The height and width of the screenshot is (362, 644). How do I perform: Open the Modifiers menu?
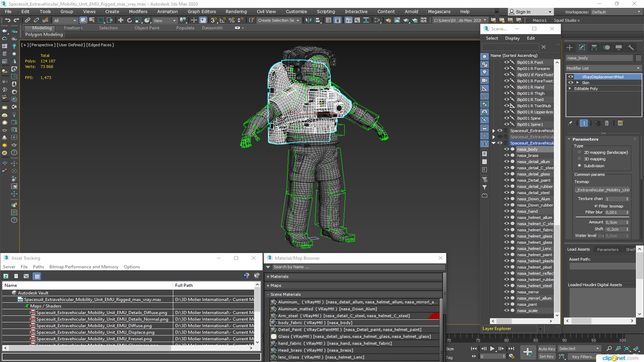pos(138,11)
